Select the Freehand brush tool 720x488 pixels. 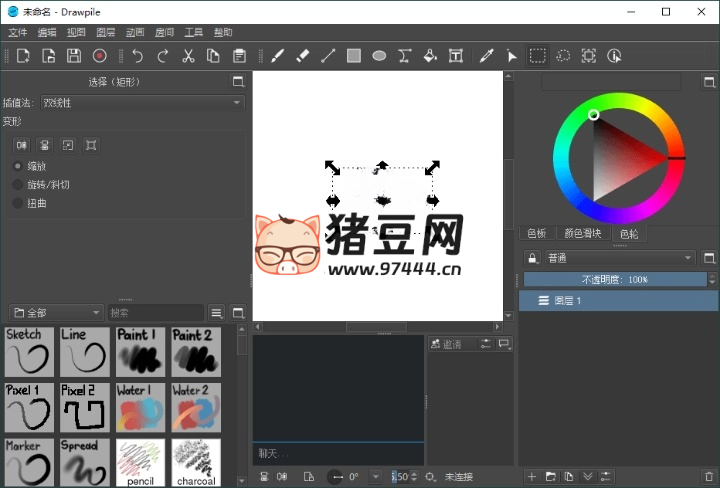(277, 56)
